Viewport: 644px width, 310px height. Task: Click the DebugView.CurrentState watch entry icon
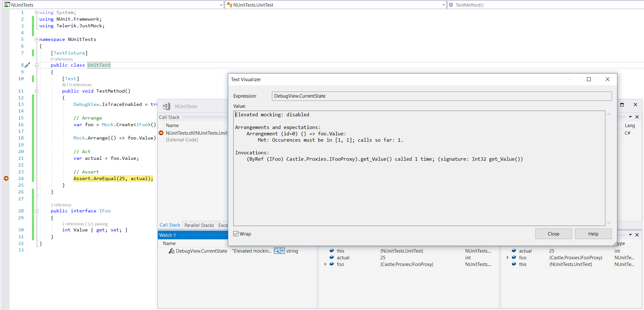(x=171, y=251)
